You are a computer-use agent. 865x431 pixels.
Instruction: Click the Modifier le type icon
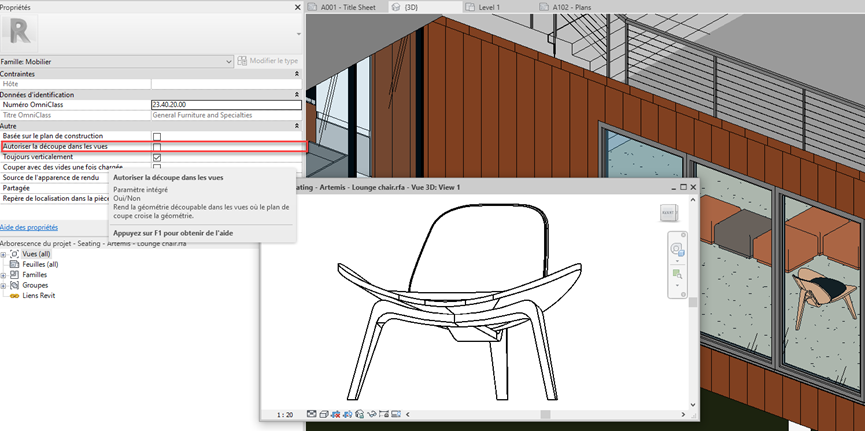[x=241, y=61]
